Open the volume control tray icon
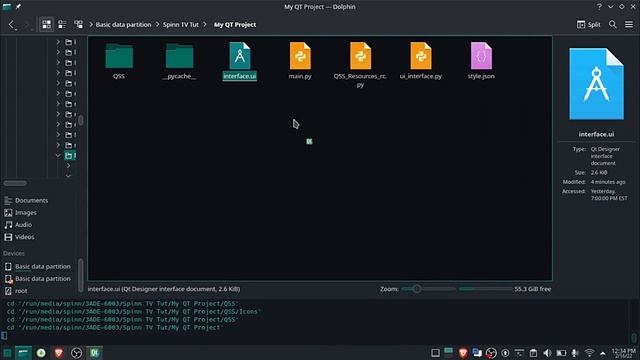Viewport: 640px width, 360px height. point(547,353)
